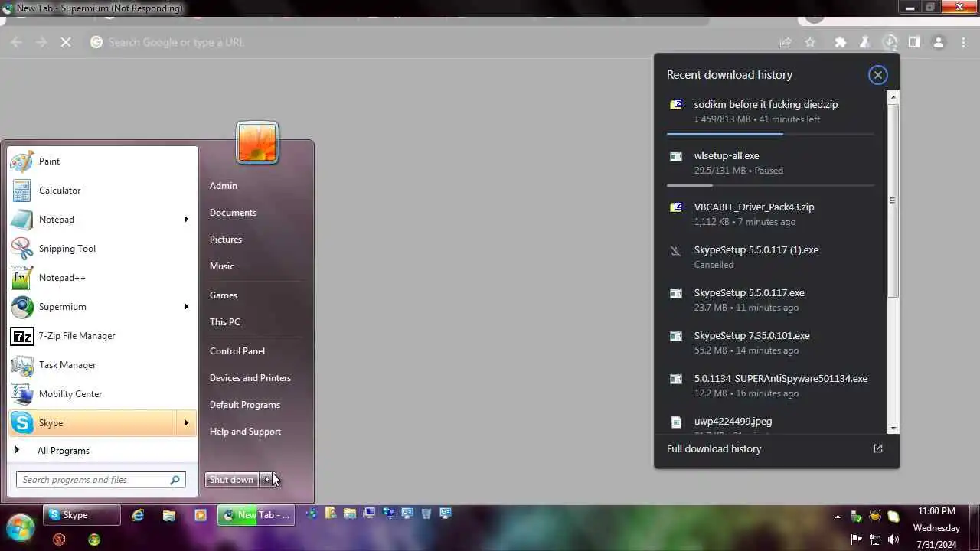Open 7-Zip File Manager
Image resolution: width=980 pixels, height=551 pixels.
[x=103, y=336]
